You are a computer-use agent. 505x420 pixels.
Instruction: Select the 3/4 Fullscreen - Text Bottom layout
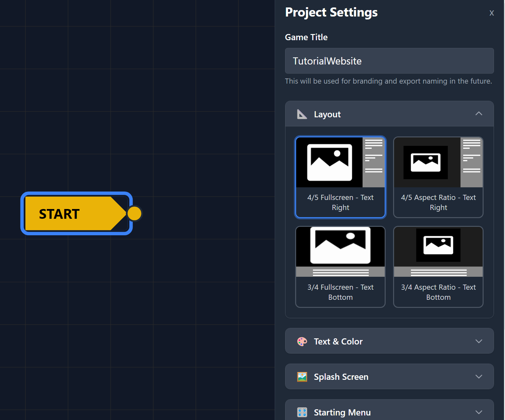pyautogui.click(x=340, y=267)
